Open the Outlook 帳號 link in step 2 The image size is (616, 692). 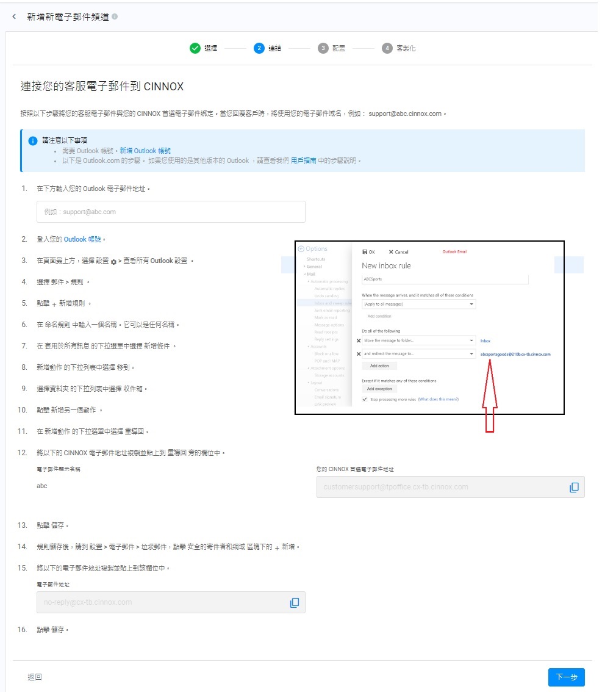coord(82,239)
